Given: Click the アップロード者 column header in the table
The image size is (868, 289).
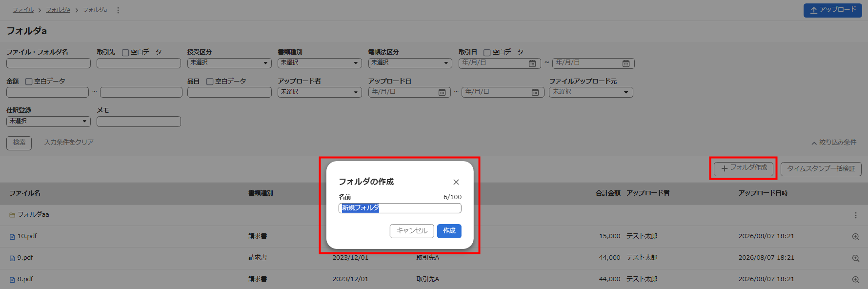Looking at the screenshot, I should [648, 193].
